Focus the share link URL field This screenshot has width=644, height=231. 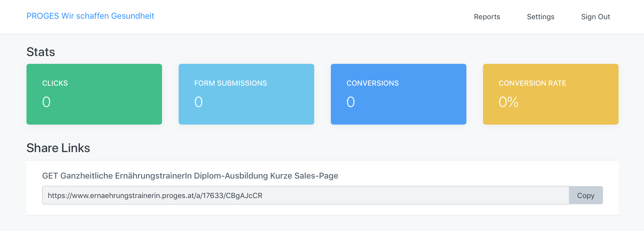click(x=305, y=195)
